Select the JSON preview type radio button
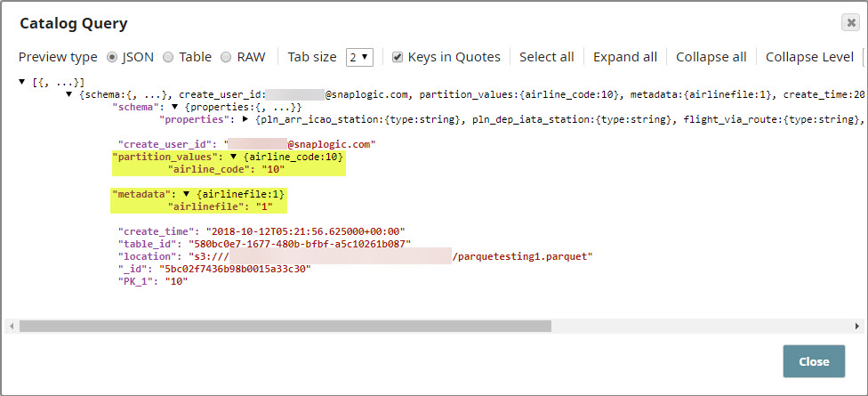Viewport: 868px width, 396px height. pyautogui.click(x=112, y=57)
